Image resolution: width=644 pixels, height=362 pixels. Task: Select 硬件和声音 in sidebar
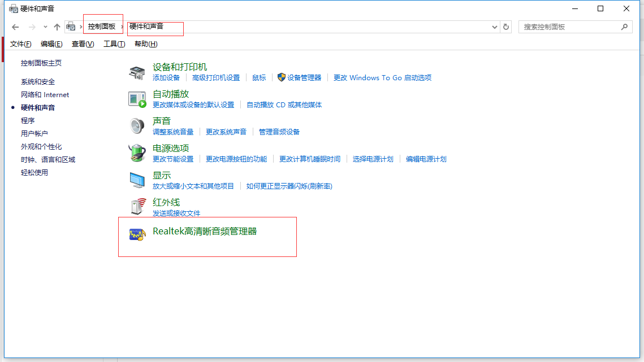point(38,107)
